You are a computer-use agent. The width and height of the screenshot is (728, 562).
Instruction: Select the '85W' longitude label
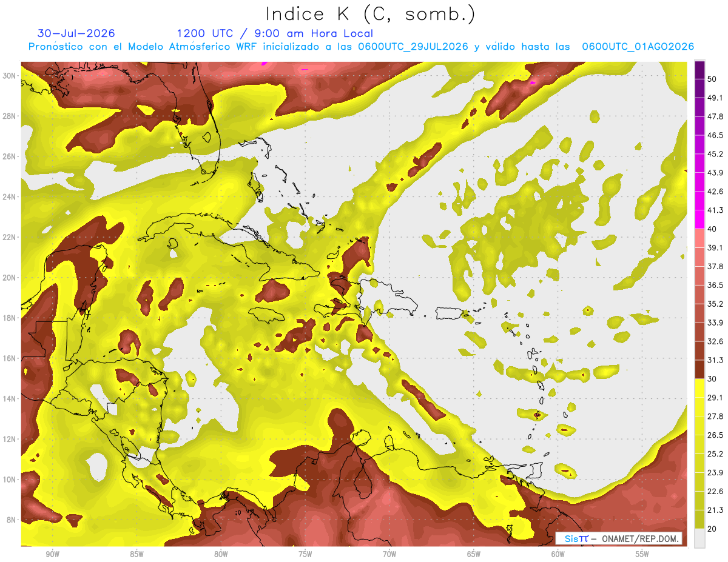click(x=136, y=554)
